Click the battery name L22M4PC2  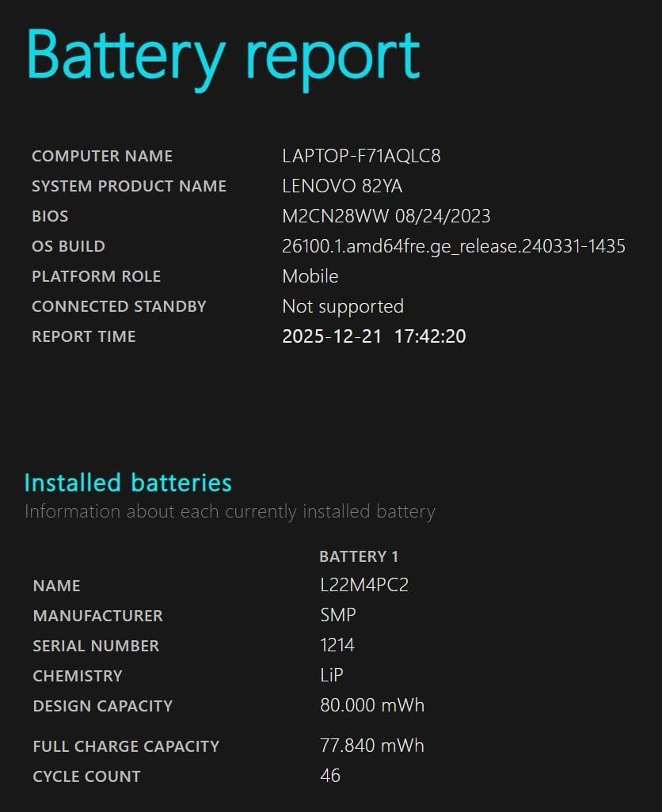(x=364, y=585)
